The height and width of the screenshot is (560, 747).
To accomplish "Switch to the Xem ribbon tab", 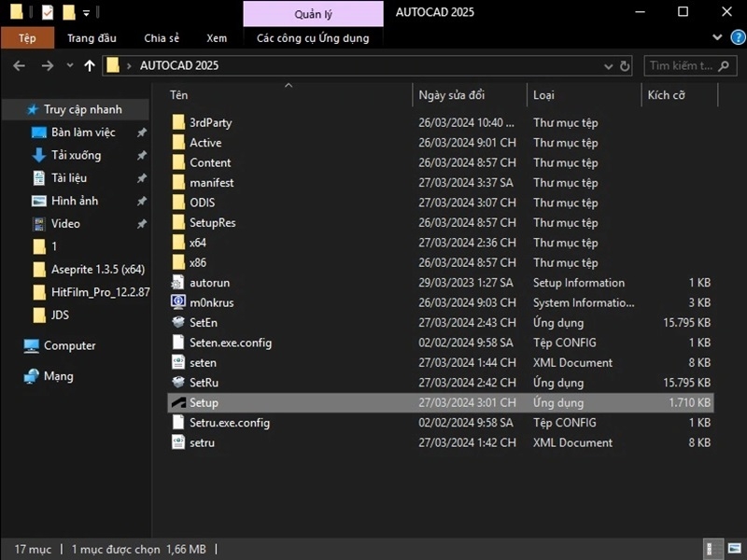I will pos(217,38).
